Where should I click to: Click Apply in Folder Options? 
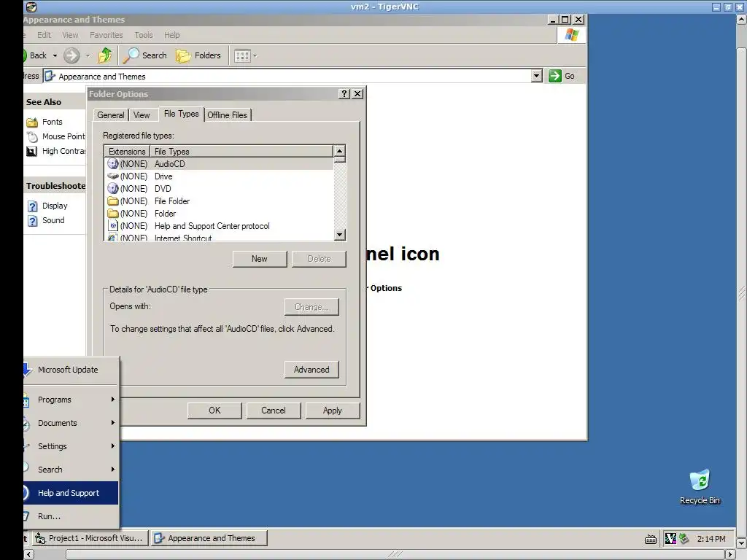click(333, 411)
